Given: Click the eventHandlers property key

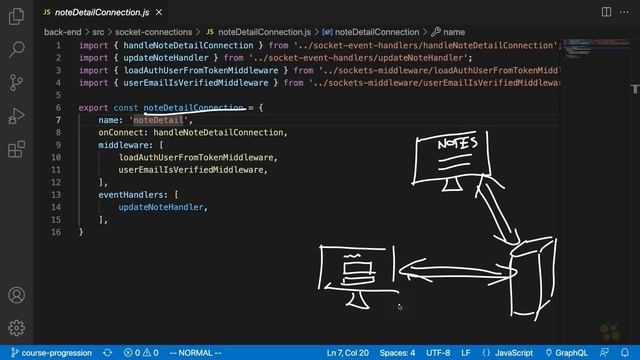Looking at the screenshot, I should pos(131,195).
